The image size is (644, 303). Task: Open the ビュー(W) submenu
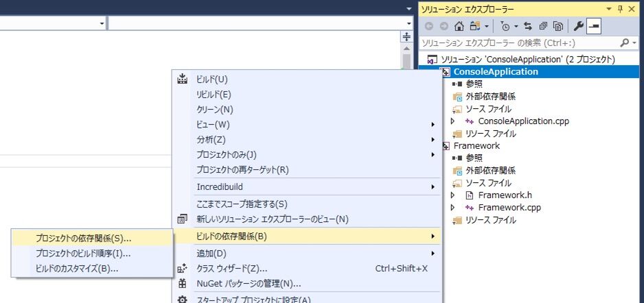coord(306,125)
